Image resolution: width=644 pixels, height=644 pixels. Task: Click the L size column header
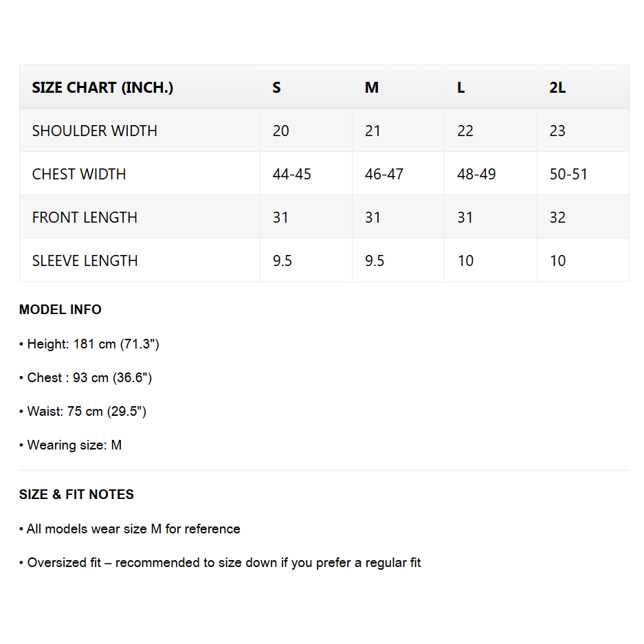point(461,87)
